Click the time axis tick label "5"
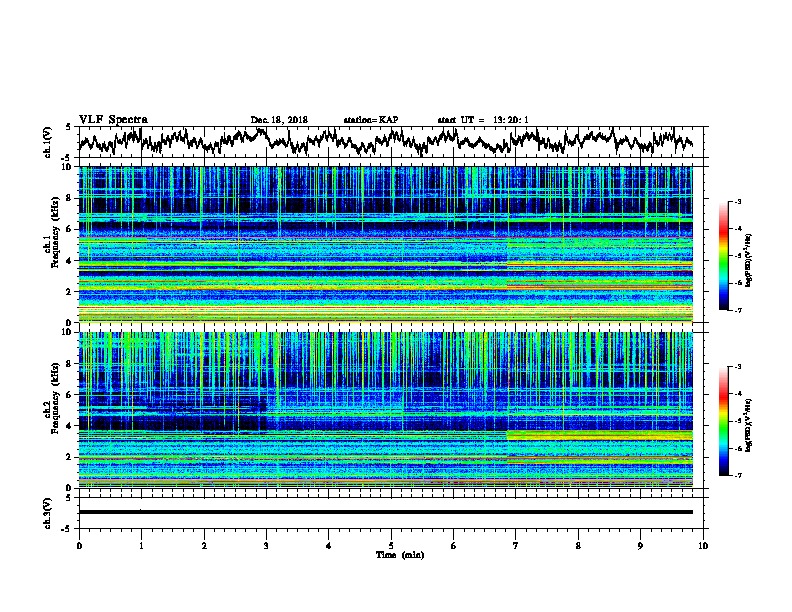This screenshot has height=612, width=792. (391, 546)
